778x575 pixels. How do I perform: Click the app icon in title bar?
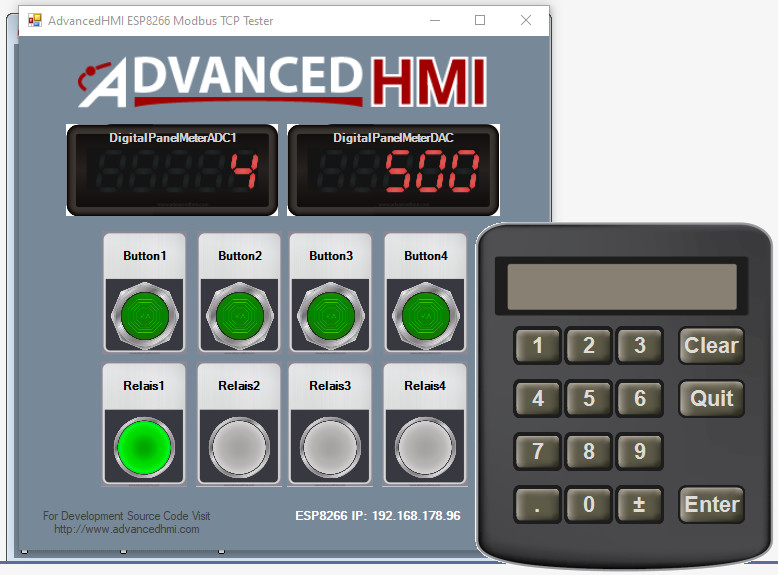click(35, 20)
